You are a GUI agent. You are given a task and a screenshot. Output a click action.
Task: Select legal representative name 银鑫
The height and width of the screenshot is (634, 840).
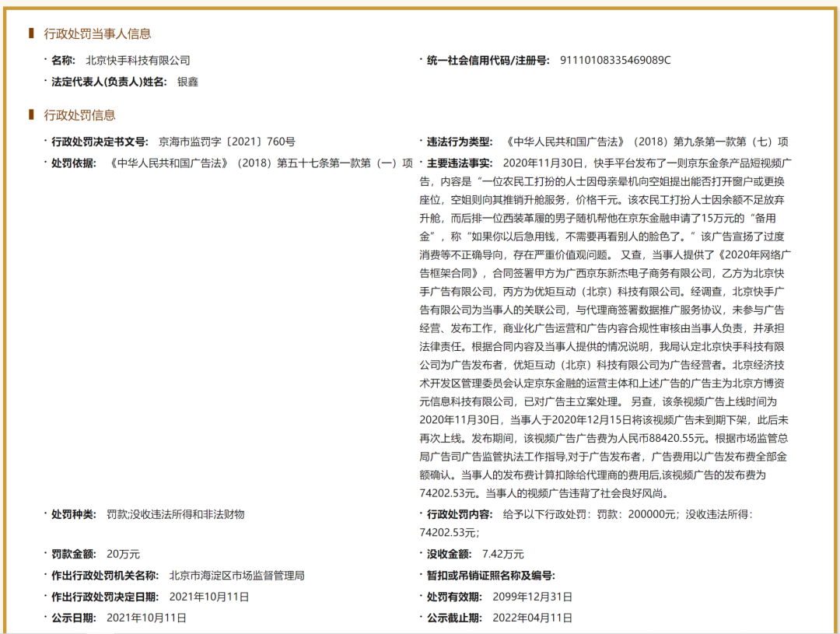pyautogui.click(x=187, y=82)
